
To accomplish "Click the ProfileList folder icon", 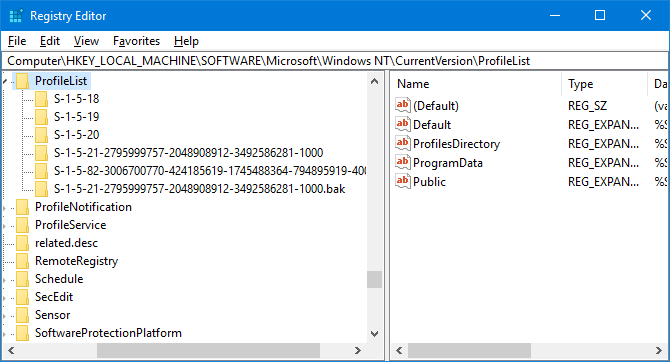I will click(x=22, y=81).
